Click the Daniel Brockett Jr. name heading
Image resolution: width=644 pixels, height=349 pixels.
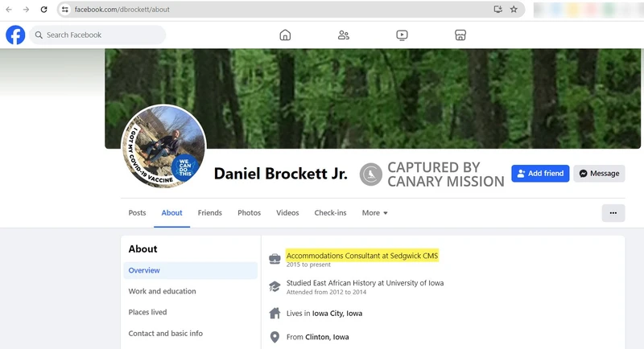point(280,174)
